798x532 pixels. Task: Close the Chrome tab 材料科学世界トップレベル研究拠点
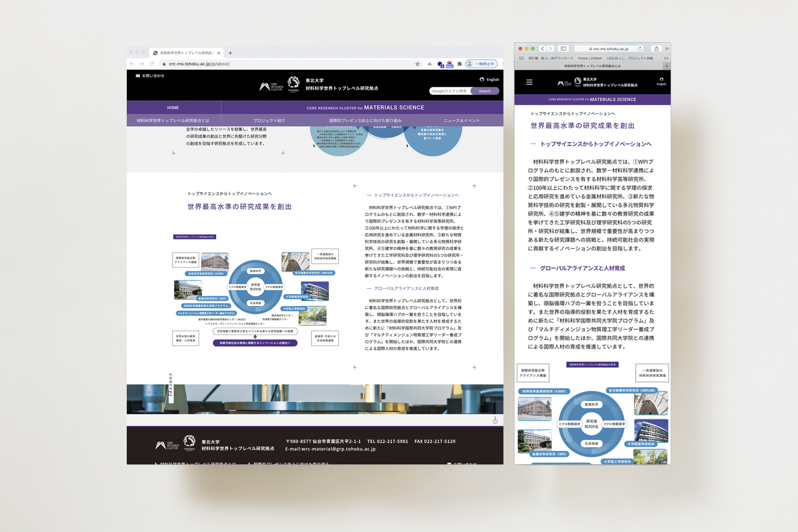[219, 53]
